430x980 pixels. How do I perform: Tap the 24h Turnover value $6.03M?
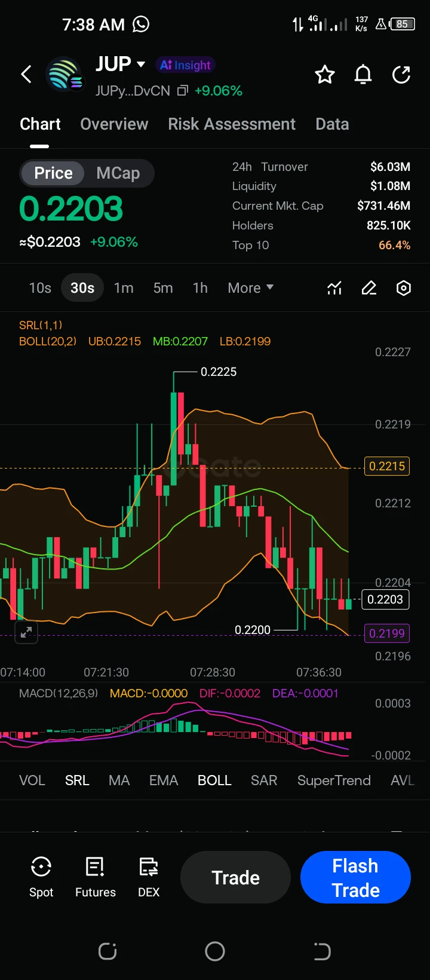coord(390,167)
